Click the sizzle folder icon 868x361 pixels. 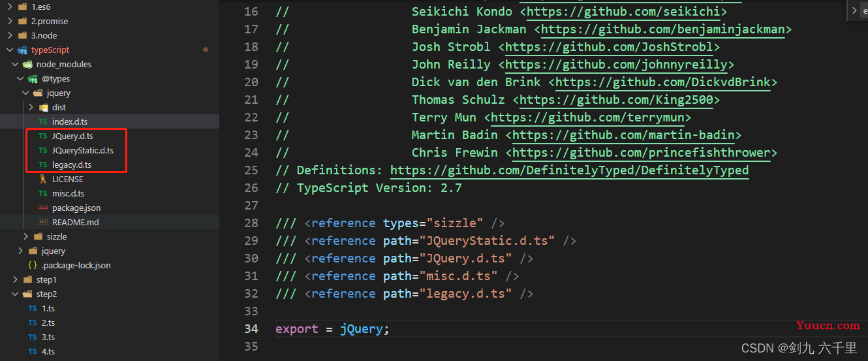point(39,236)
